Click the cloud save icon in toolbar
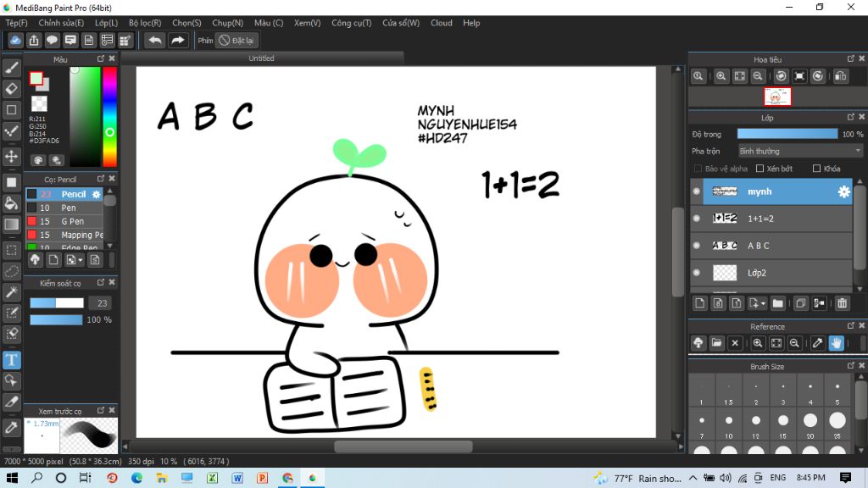 tap(15, 41)
